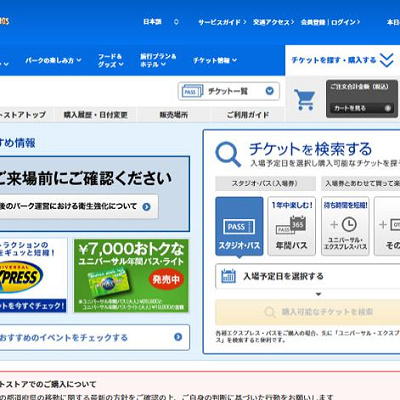Open the 交通アクセス link

(x=273, y=22)
